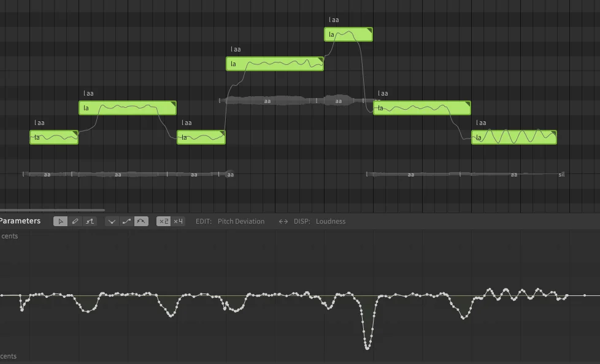Click the 'l aa' phoneme above the highest note
The image size is (600, 364).
tap(334, 20)
